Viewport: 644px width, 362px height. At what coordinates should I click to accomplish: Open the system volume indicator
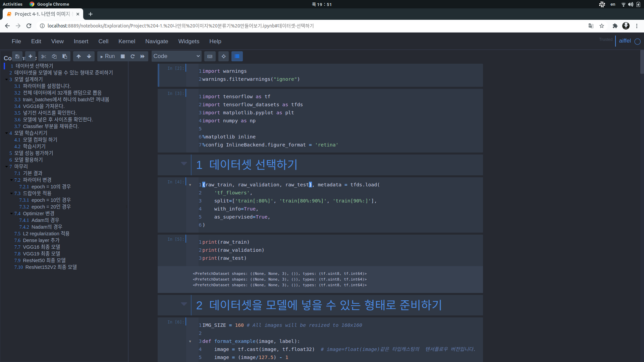(x=631, y=4)
